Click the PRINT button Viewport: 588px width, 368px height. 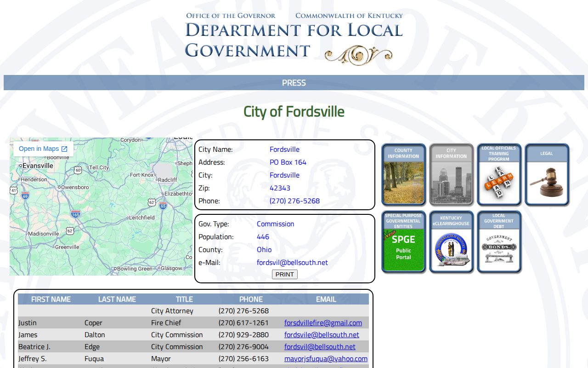(285, 274)
